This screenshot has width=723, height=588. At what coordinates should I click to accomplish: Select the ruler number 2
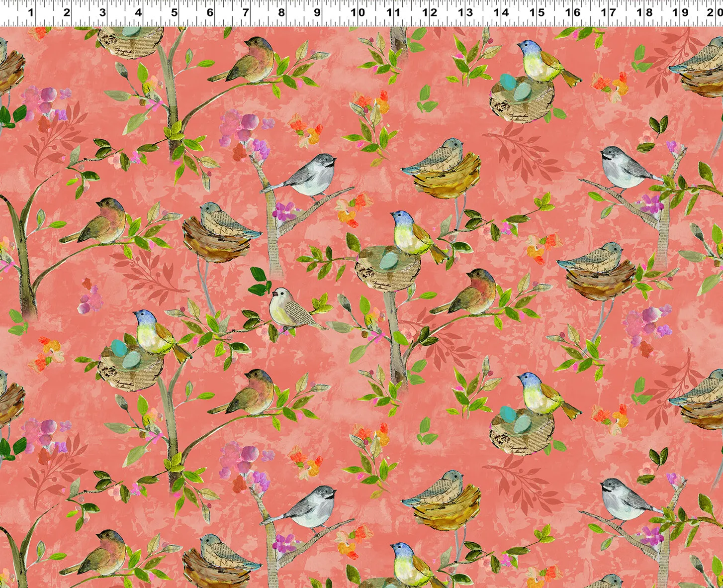click(x=67, y=12)
